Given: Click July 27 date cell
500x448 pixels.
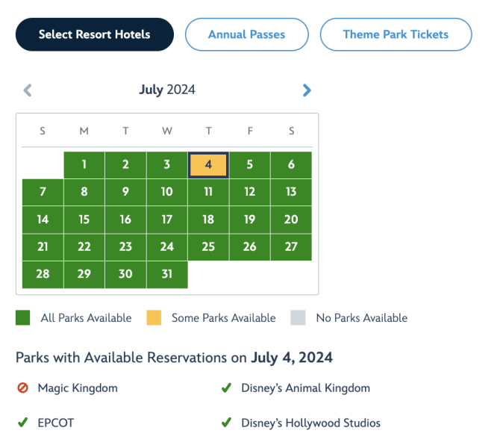Looking at the screenshot, I should tap(291, 246).
